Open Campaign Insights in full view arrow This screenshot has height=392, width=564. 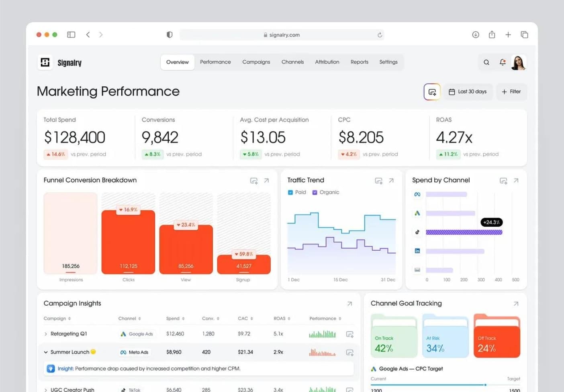point(349,304)
